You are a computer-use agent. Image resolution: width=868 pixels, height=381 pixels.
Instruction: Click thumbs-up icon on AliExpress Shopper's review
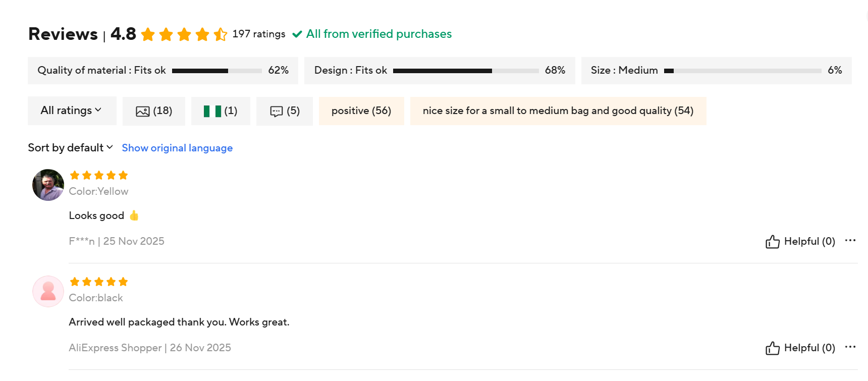(772, 348)
